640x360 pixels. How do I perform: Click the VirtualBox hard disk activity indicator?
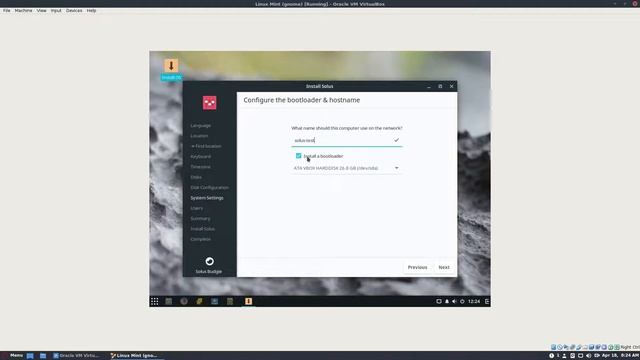[x=553, y=347]
